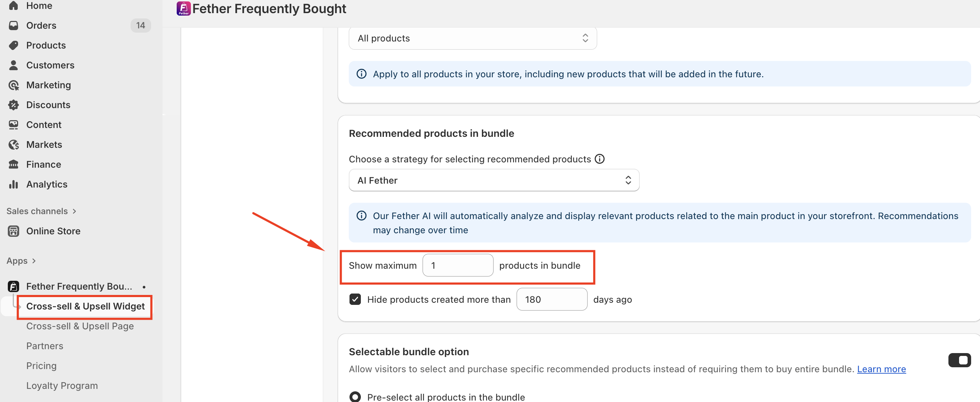
Task: Click the Online Store storefront icon
Action: pos(14,231)
